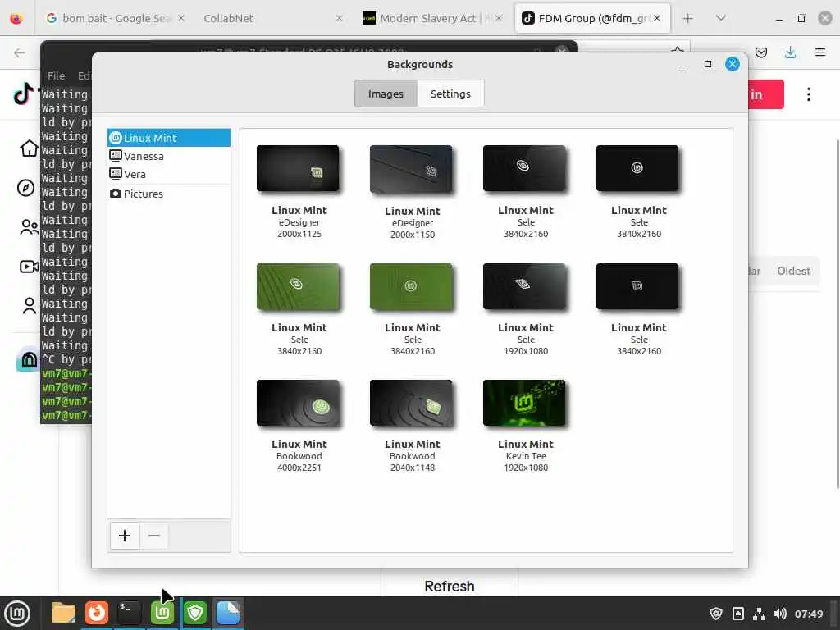Click TikTok Explore compass icon
This screenshot has height=630, width=840.
point(25,188)
